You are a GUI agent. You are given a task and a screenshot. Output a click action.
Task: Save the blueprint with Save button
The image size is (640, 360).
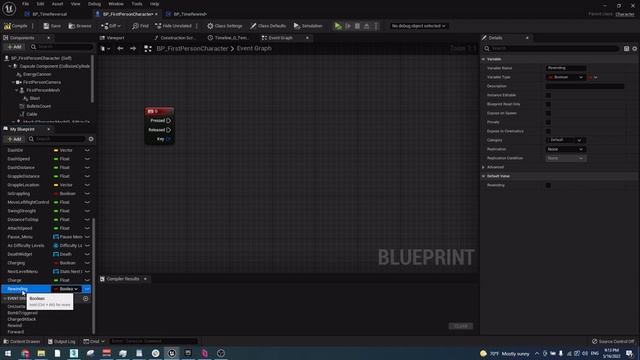(x=52, y=26)
